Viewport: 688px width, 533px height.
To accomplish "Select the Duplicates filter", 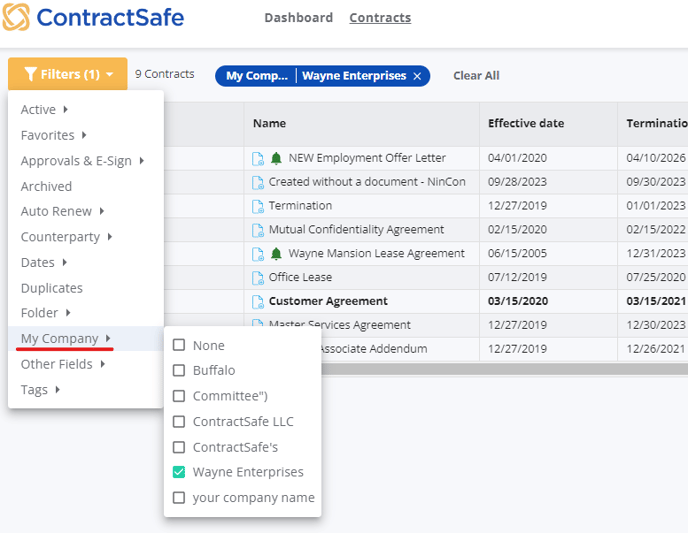I will pos(52,288).
